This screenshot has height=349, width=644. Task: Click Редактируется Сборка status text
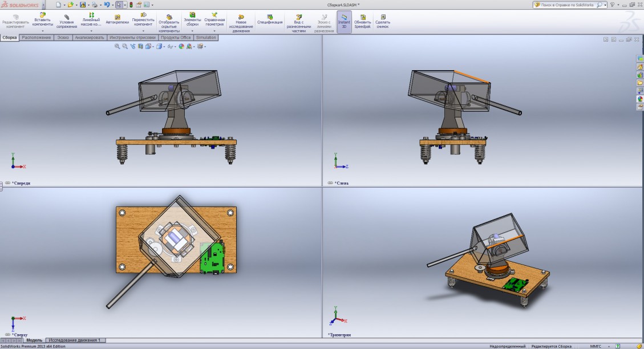[551, 346]
